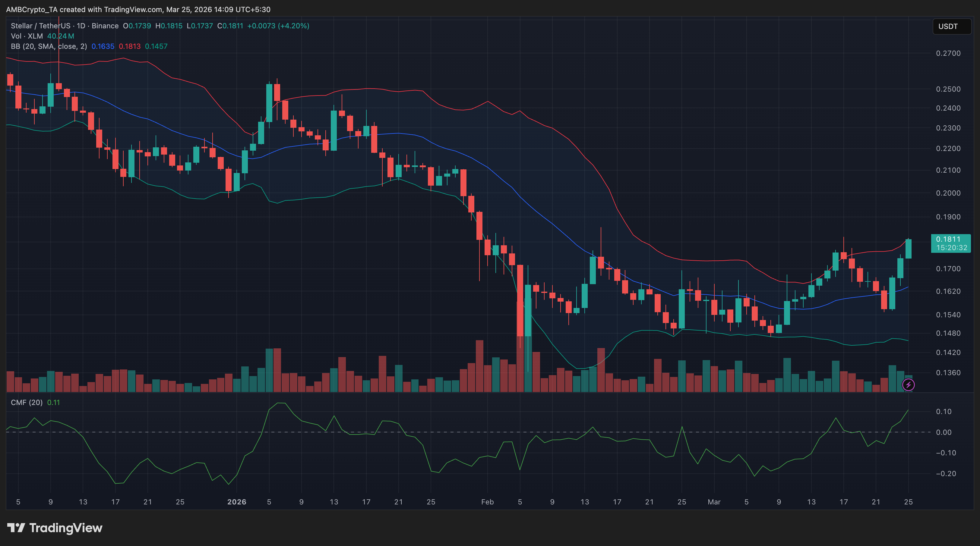
Task: Click the CMF value 0.11 readout
Action: point(53,402)
